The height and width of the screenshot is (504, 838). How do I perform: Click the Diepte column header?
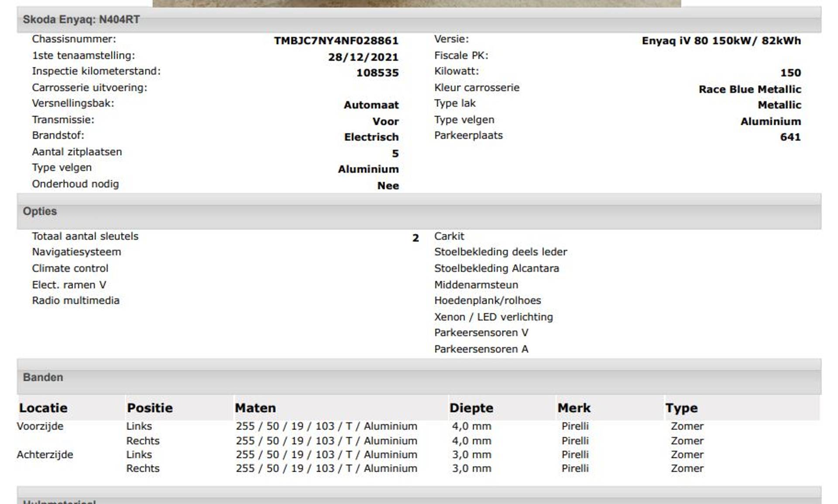click(471, 408)
